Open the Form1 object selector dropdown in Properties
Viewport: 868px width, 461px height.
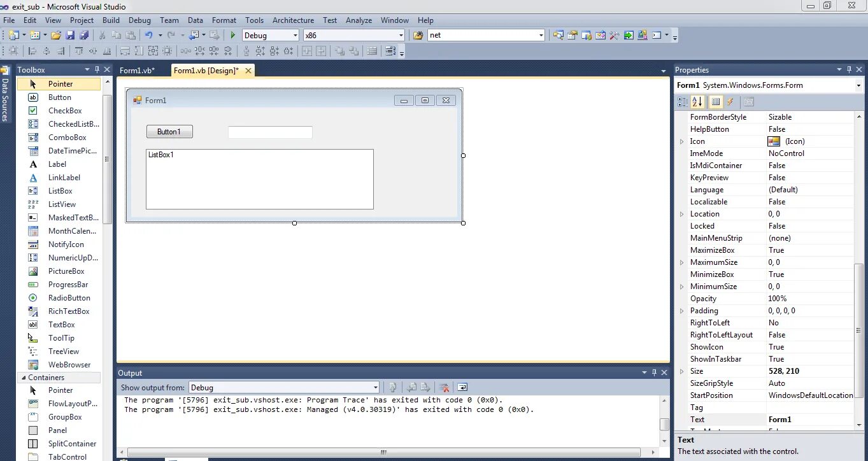tap(858, 85)
